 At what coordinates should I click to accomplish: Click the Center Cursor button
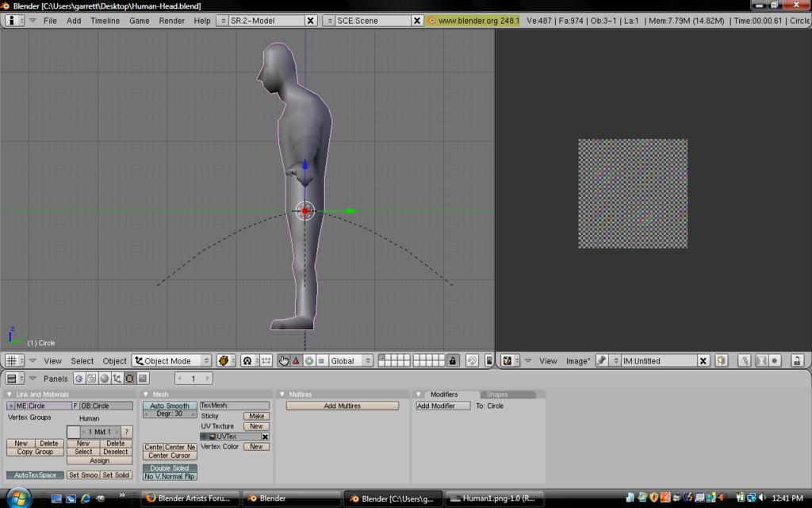[170, 456]
